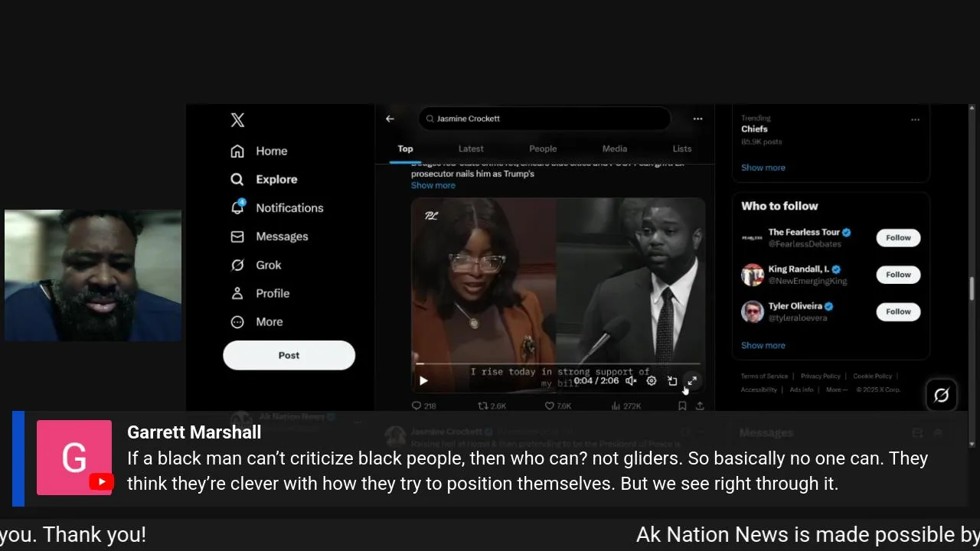Follow King Randall, I.
Screen dimensions: 980x551
point(898,275)
